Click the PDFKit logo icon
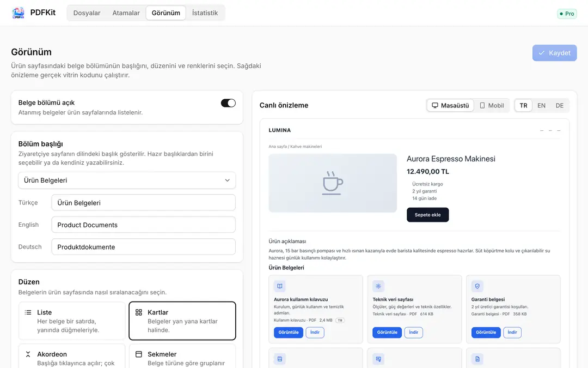The width and height of the screenshot is (588, 368). pyautogui.click(x=18, y=13)
